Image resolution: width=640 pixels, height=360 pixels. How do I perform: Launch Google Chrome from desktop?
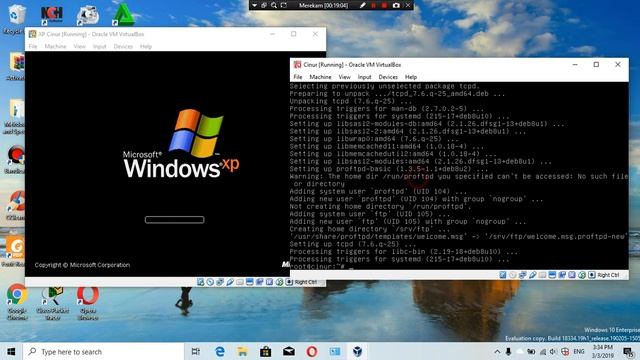[17, 302]
